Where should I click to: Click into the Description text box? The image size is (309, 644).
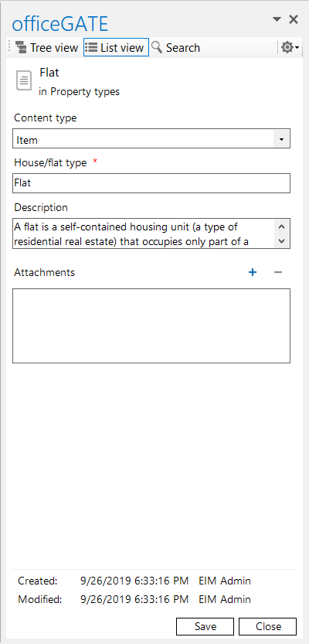[144, 233]
